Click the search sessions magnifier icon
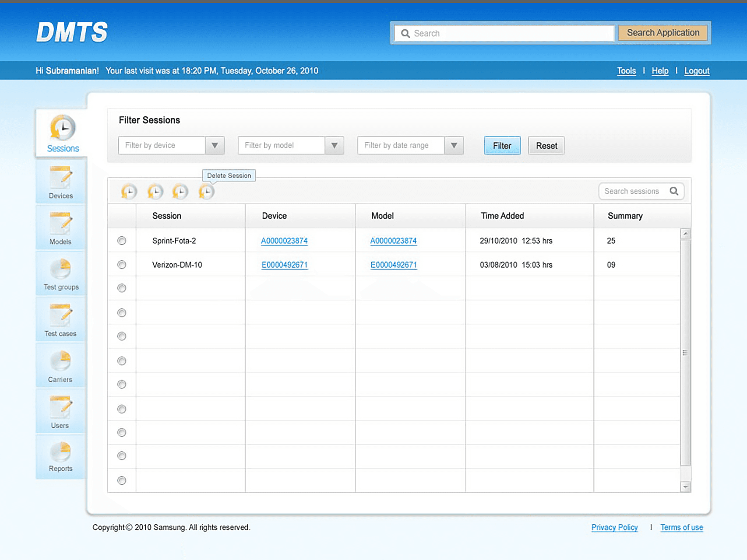Screen dimensions: 747x560 [674, 191]
